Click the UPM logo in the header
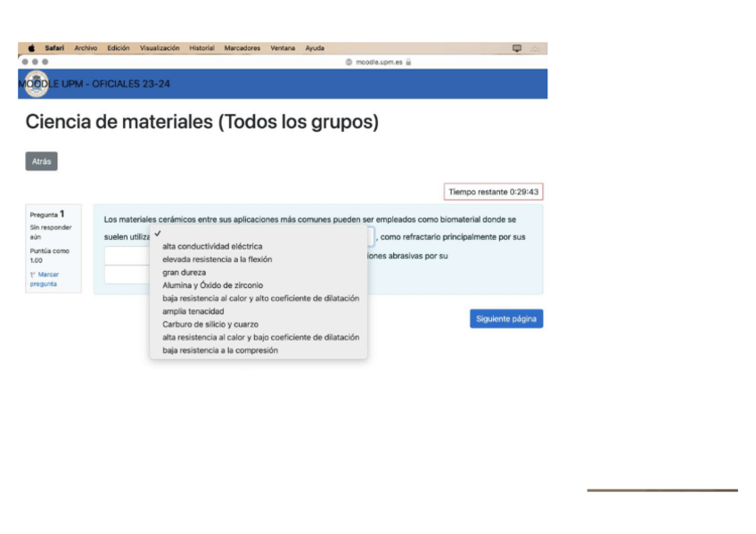The width and height of the screenshot is (756, 534). 37,84
